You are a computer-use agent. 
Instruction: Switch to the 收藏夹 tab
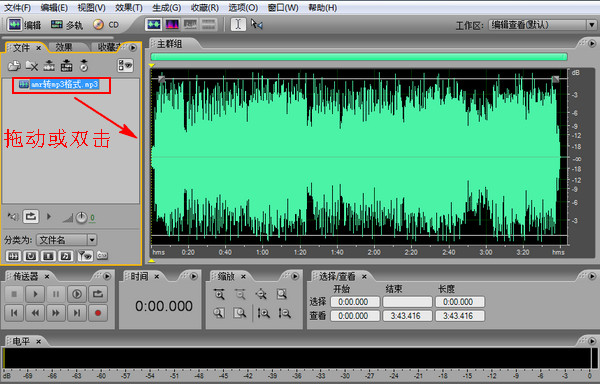pyautogui.click(x=109, y=47)
